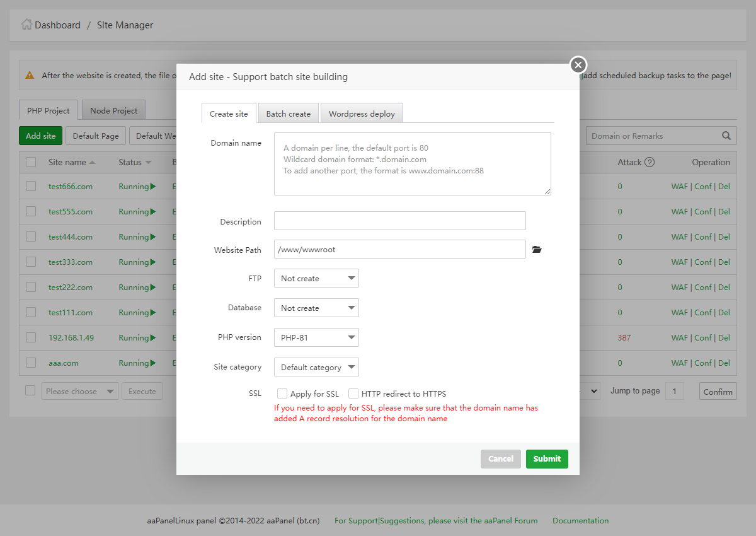Click the folder icon beside Website Path

click(537, 250)
